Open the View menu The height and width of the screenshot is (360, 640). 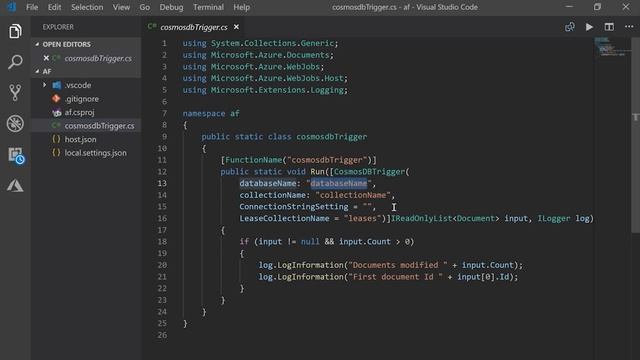tap(121, 7)
